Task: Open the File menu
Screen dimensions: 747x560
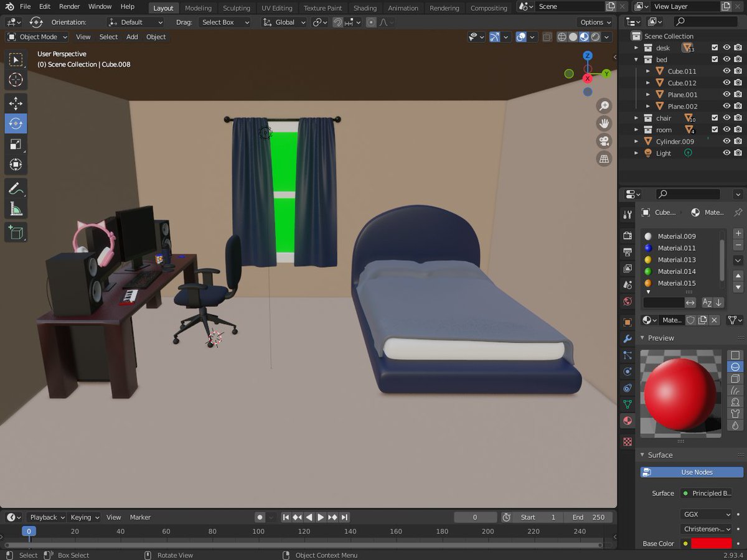Action: (x=25, y=6)
